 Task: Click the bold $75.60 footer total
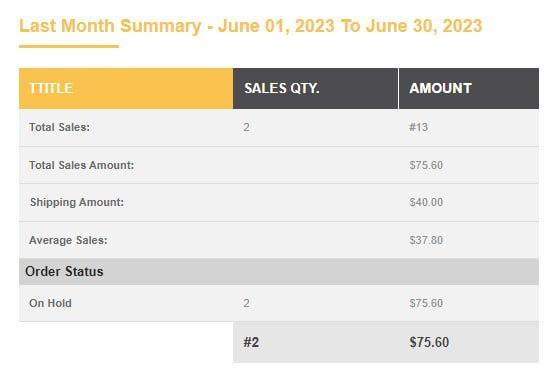coord(429,342)
